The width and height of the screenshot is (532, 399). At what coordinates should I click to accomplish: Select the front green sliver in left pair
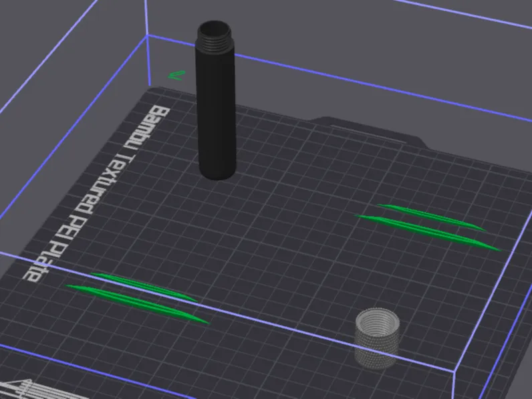coord(137,304)
